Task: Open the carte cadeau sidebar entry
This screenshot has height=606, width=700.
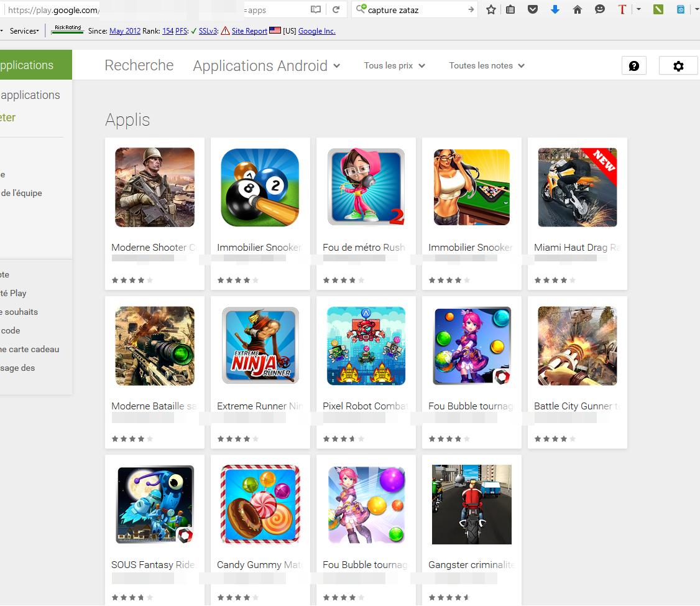Action: 30,350
